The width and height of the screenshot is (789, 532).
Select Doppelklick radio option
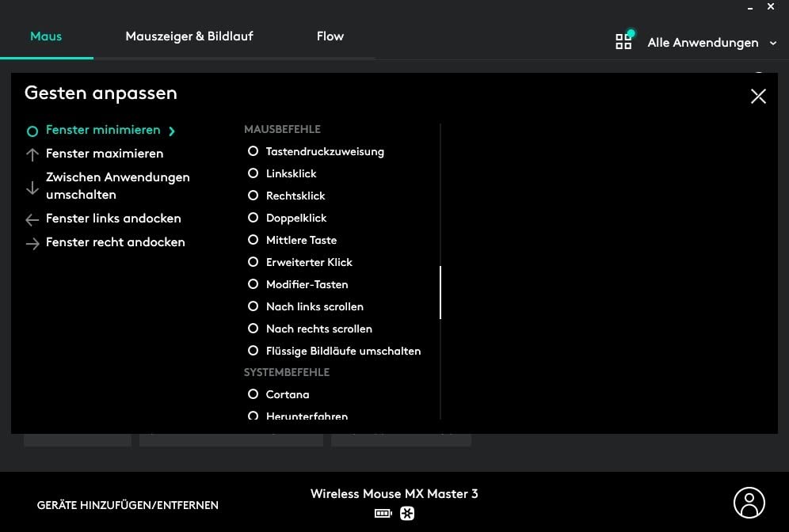pos(253,217)
